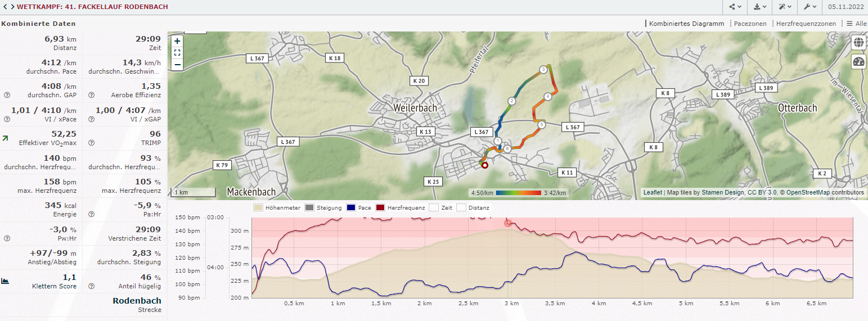Zoom in on the map
Image resolution: width=868 pixels, height=321 pixels.
pyautogui.click(x=177, y=41)
